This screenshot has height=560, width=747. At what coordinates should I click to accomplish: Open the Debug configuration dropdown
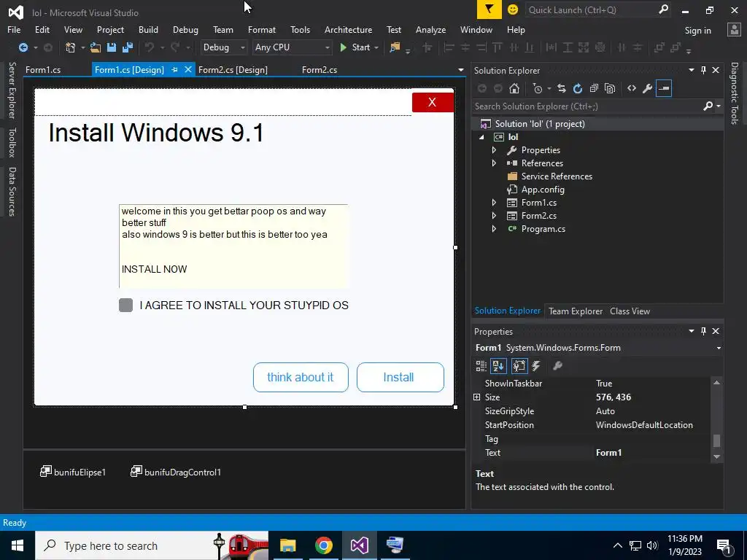point(223,47)
